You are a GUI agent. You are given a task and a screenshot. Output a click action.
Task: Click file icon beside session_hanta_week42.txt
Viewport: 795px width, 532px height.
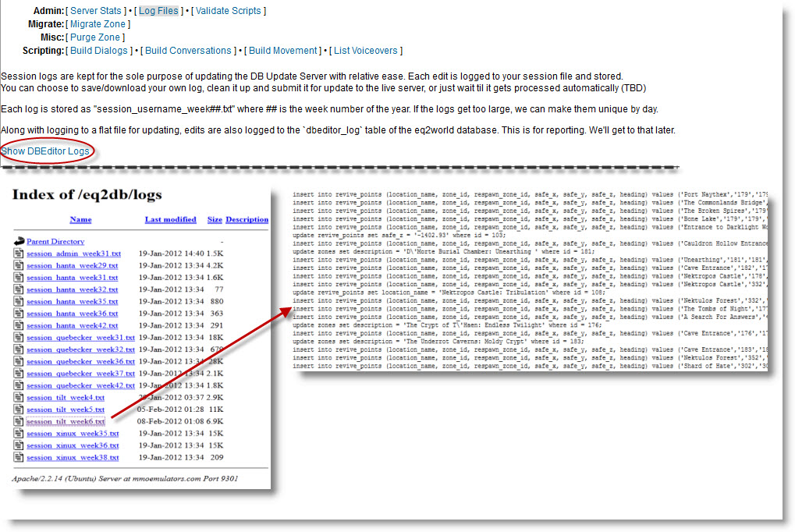(19, 325)
